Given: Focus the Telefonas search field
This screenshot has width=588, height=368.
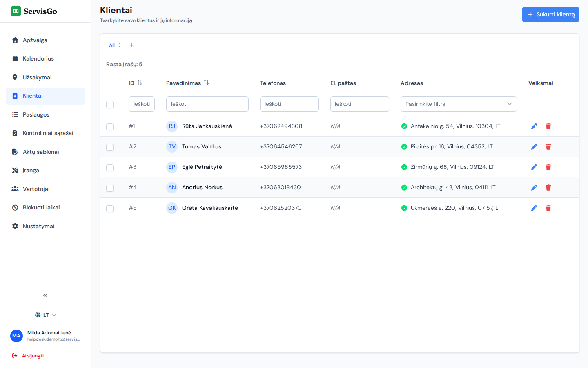Looking at the screenshot, I should click(x=290, y=104).
